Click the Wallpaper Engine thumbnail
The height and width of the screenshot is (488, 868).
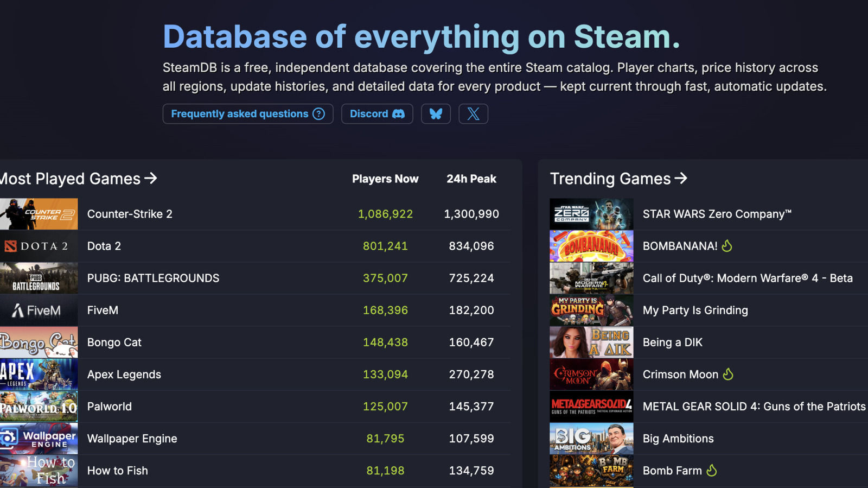(x=39, y=438)
